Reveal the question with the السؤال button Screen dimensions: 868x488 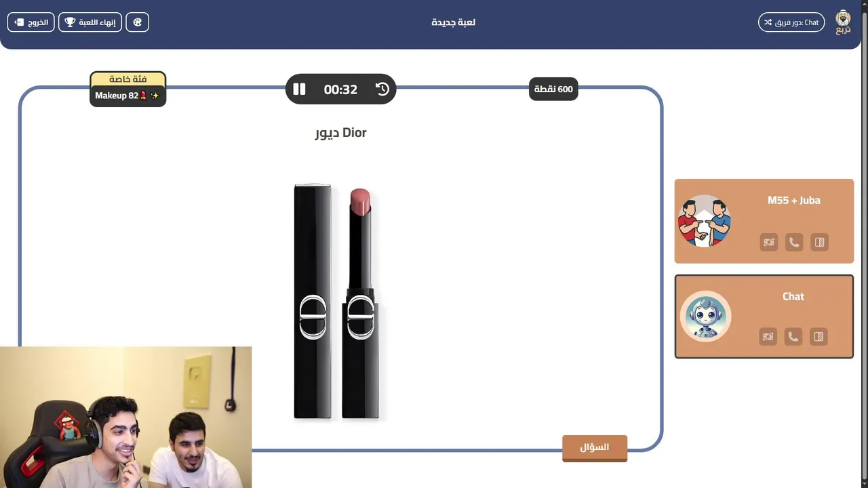click(595, 448)
